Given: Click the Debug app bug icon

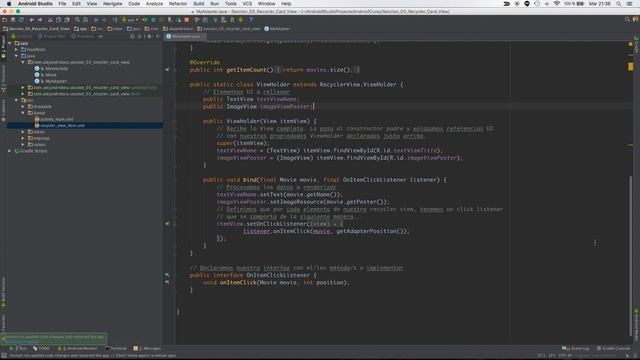Looking at the screenshot, I should point(153,20).
